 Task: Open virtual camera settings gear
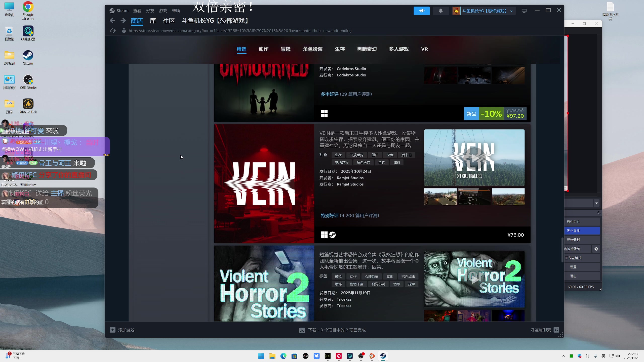tap(596, 249)
